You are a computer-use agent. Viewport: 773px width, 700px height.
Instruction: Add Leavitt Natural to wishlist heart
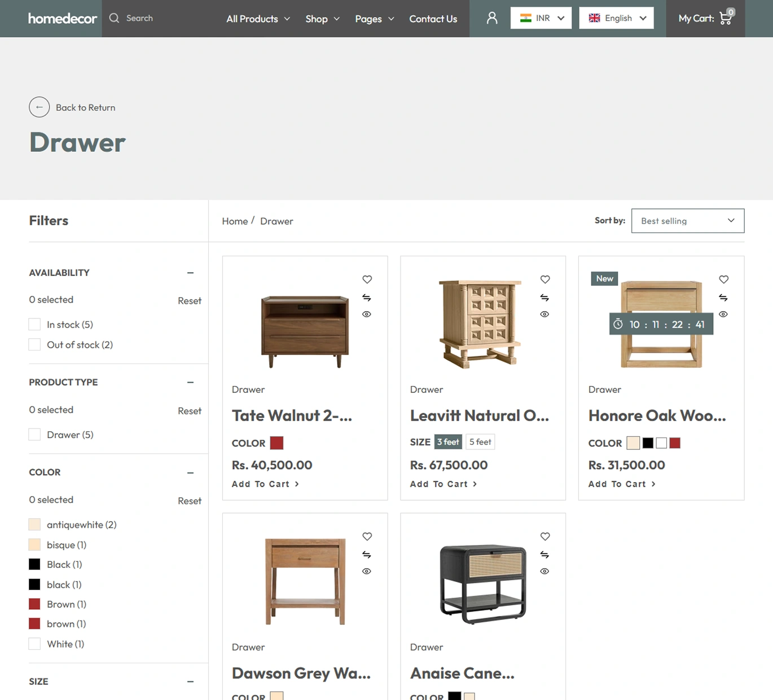click(x=545, y=279)
